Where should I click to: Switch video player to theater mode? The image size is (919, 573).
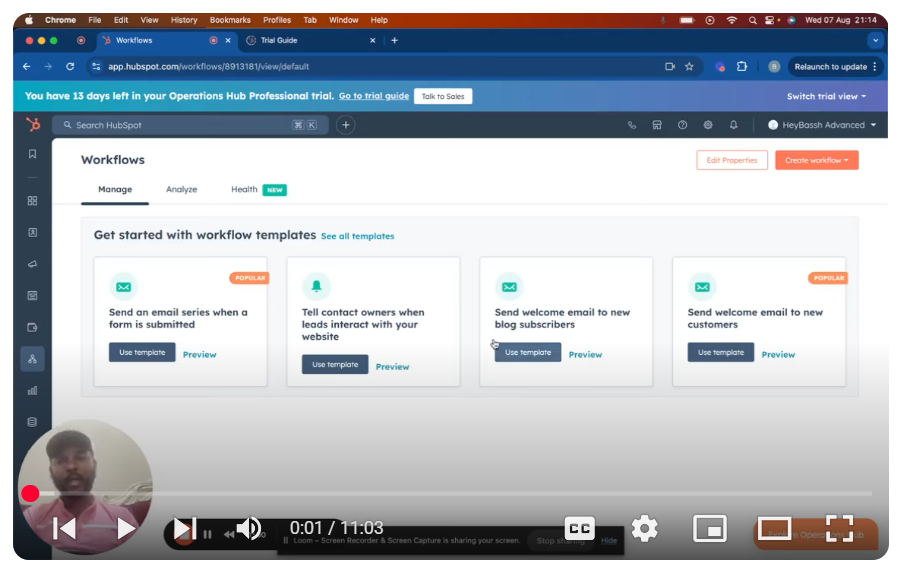pos(775,528)
